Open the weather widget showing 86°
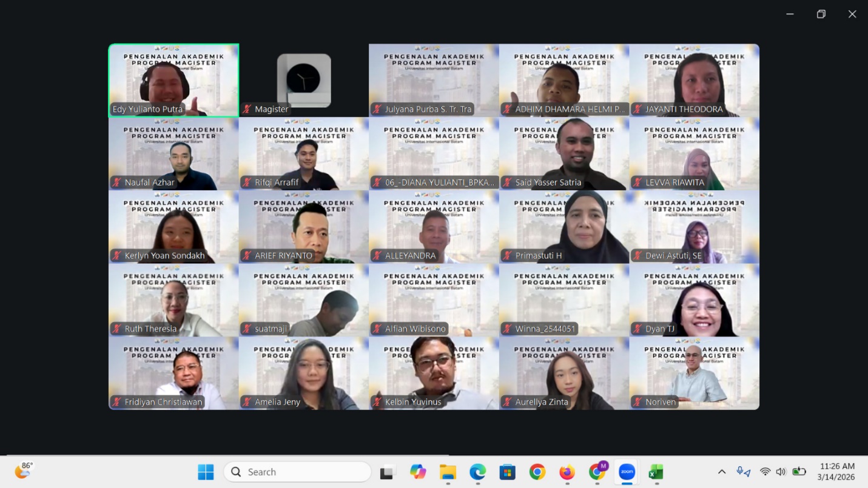Screen dimensions: 868x488 (24, 470)
